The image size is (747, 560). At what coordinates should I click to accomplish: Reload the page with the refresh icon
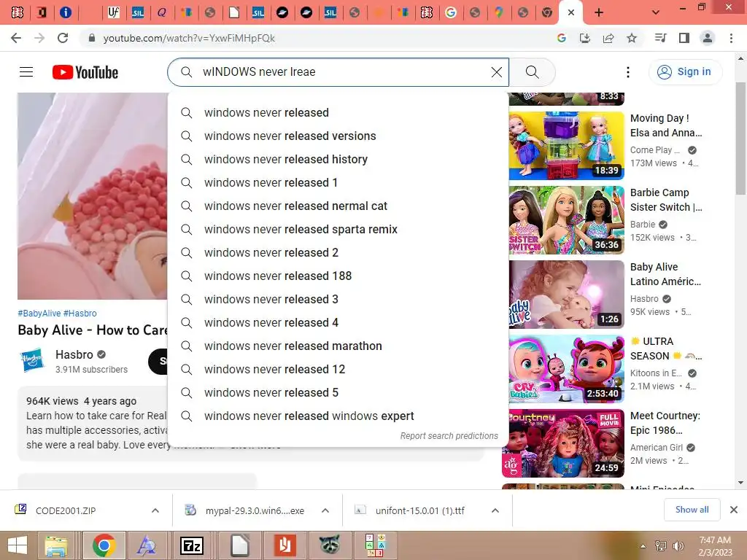(63, 38)
